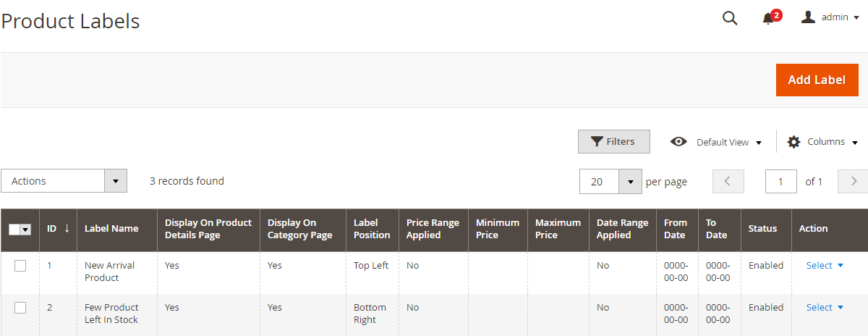Expand the per page count dropdown
Image resolution: width=868 pixels, height=336 pixels.
point(630,182)
